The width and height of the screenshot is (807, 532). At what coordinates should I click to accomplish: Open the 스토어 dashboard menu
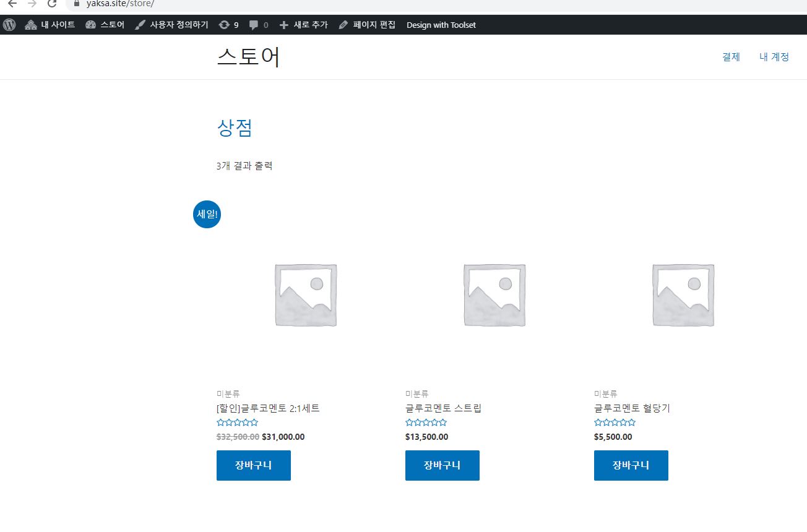[105, 25]
